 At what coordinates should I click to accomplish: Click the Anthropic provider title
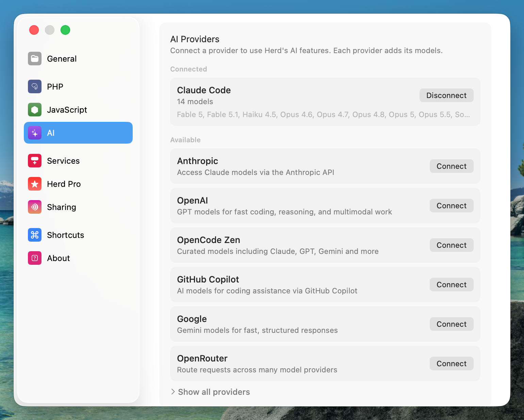[198, 161]
